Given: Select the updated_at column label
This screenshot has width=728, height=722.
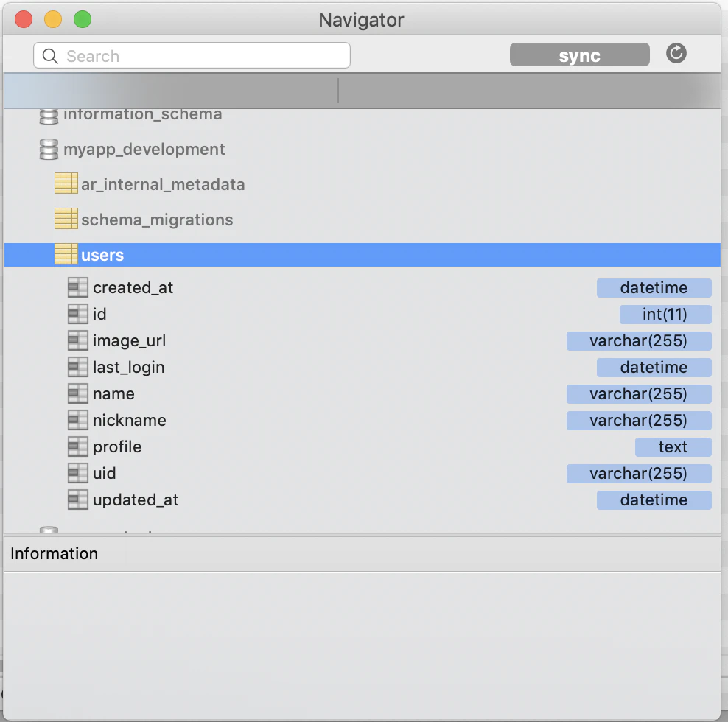Looking at the screenshot, I should [x=136, y=500].
